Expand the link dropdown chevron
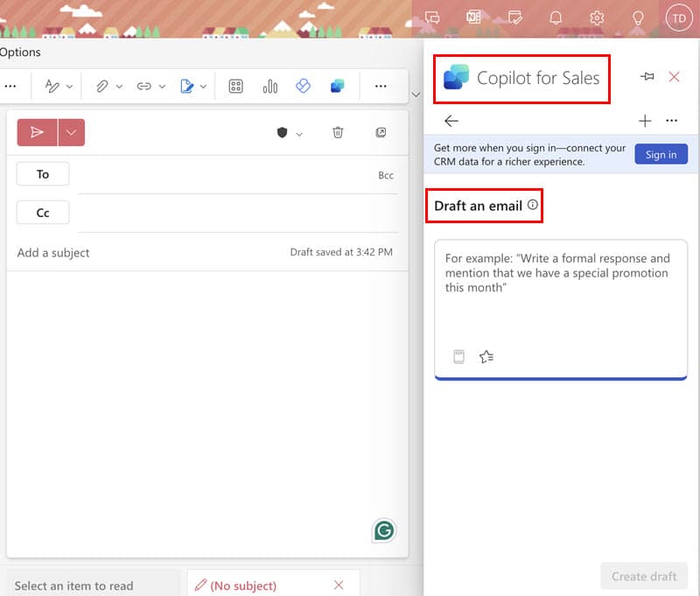The width and height of the screenshot is (700, 596). point(162,86)
